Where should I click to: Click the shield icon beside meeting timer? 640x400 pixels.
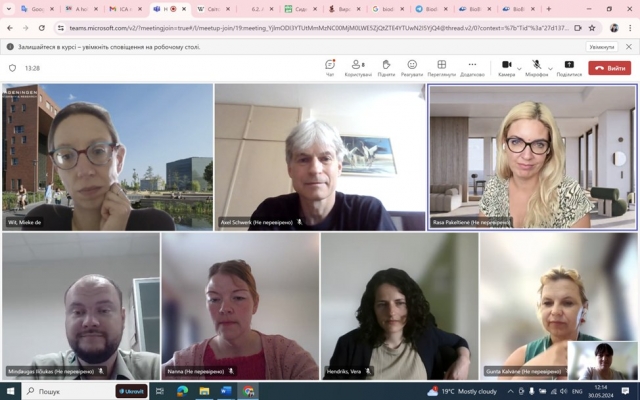13,68
